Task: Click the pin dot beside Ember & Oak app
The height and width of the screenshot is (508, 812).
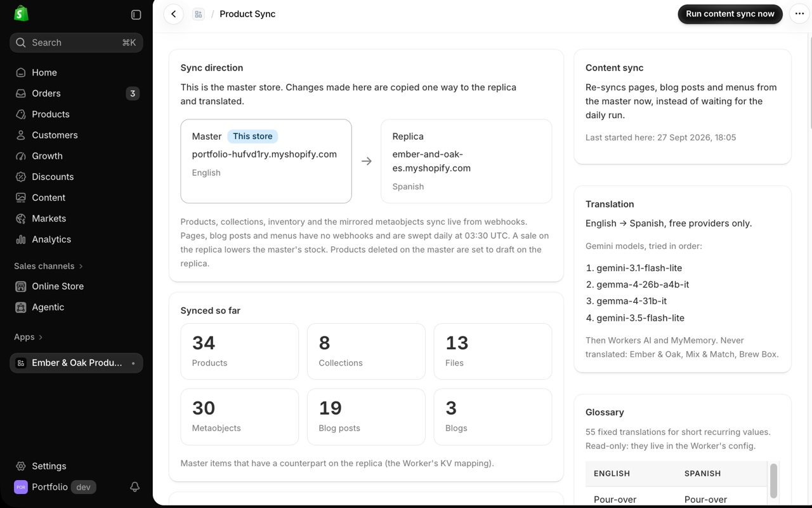Action: coord(133,363)
